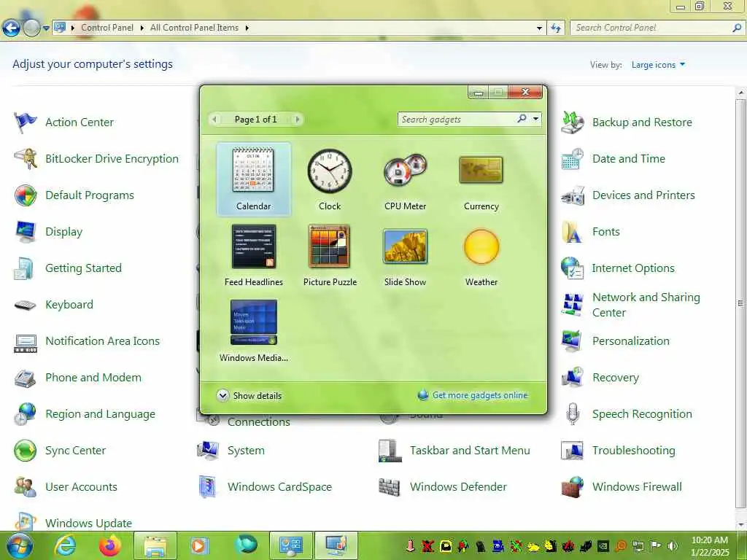Click the Search Control Panel field
747x560 pixels.
[653, 28]
